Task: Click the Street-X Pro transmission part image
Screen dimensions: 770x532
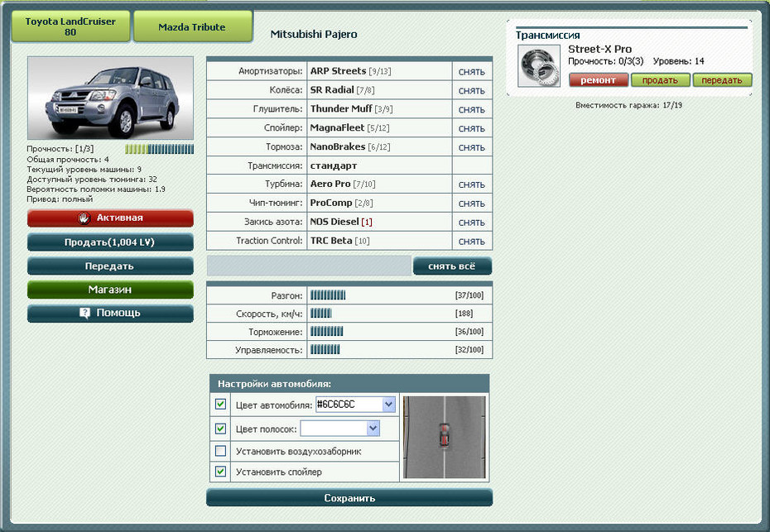Action: (x=539, y=65)
